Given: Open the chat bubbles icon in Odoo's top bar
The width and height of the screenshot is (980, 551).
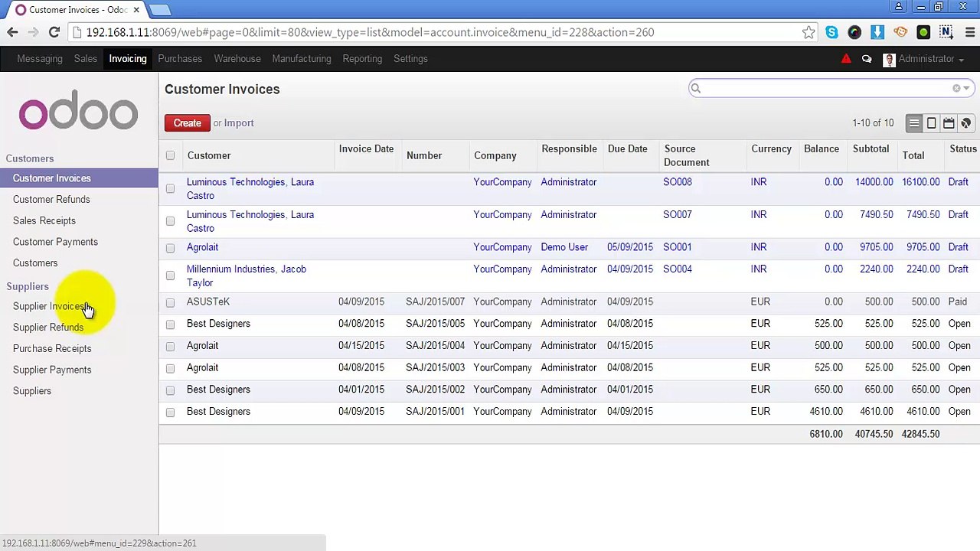Looking at the screenshot, I should tap(867, 59).
